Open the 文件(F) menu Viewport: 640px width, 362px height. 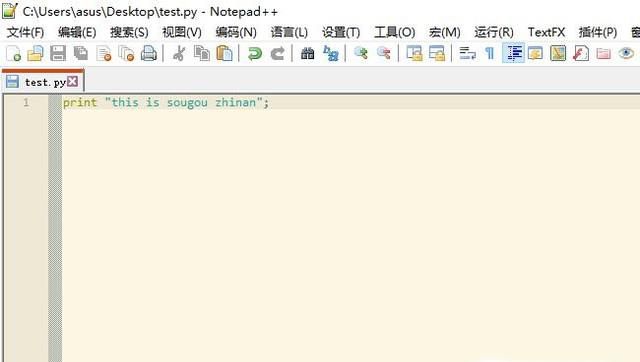coord(25,32)
